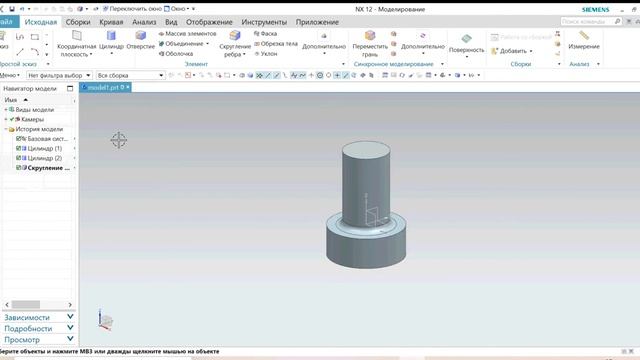640x360 pixels.
Task: Select Цилиндр (2) in model history
Action: pos(44,158)
